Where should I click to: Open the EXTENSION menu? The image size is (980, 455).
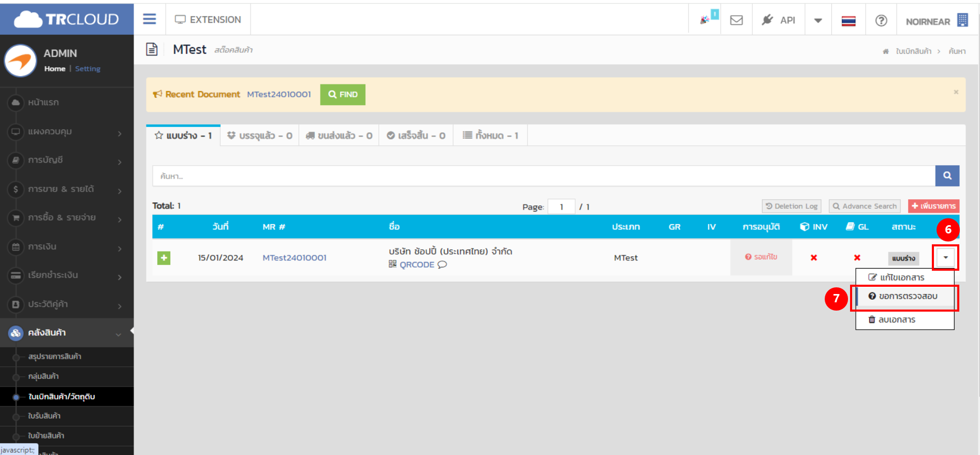pos(208,20)
